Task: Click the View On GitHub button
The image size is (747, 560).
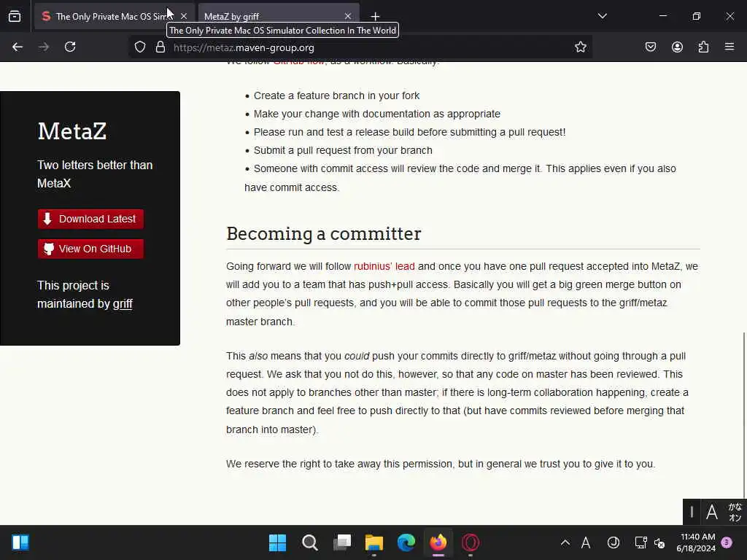Action: (x=90, y=249)
